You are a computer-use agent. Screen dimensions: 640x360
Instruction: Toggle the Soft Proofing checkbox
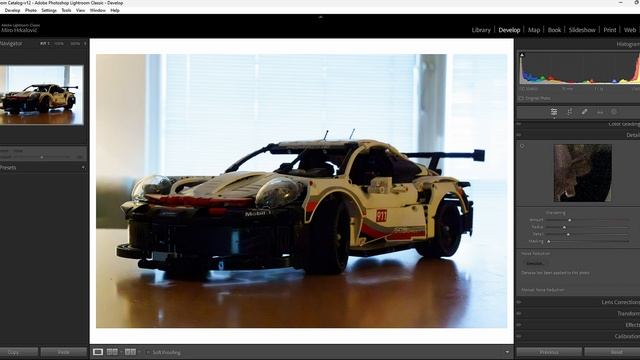[x=148, y=352]
